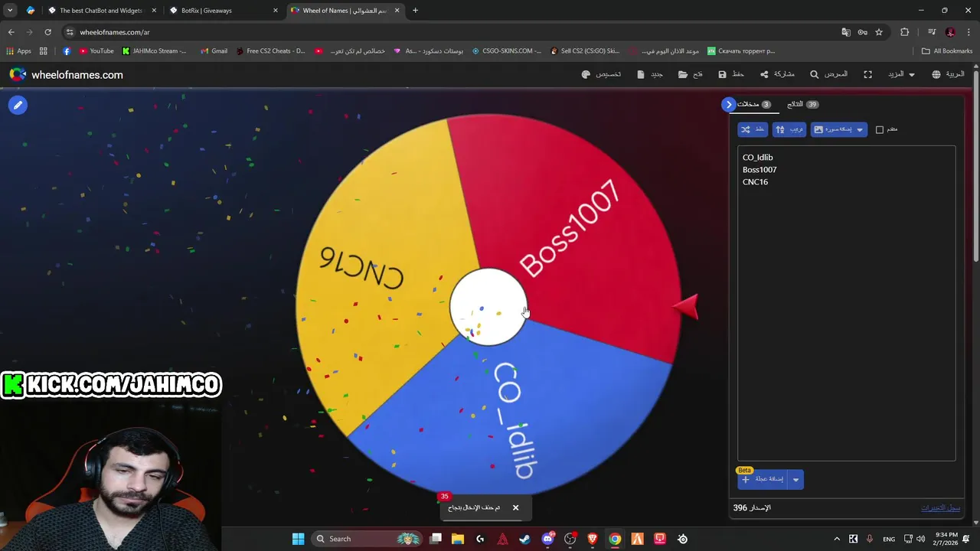Click the wheel center hub to spin
Image resolution: width=980 pixels, height=551 pixels.
(488, 306)
